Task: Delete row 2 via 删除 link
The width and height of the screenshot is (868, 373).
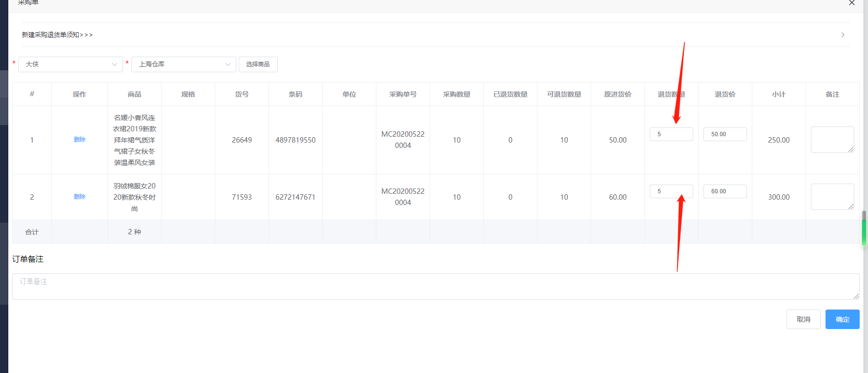Action: click(x=80, y=197)
